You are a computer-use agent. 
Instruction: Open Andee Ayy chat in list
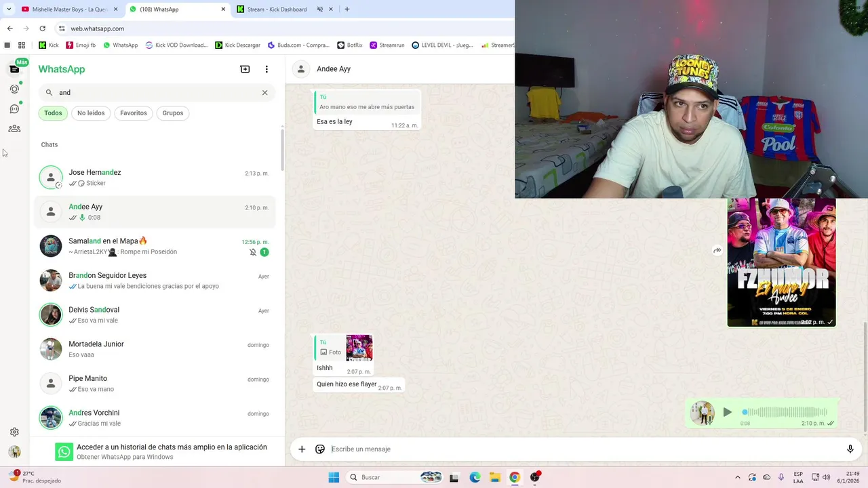pyautogui.click(x=155, y=212)
